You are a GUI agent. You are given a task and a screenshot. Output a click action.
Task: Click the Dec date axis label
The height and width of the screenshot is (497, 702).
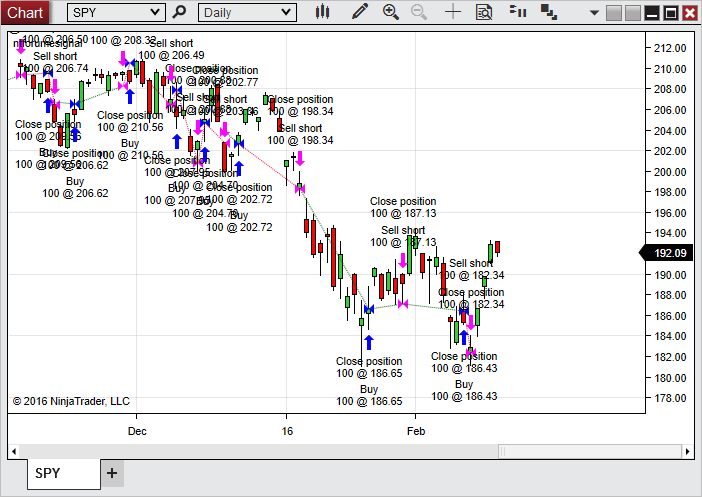click(137, 431)
